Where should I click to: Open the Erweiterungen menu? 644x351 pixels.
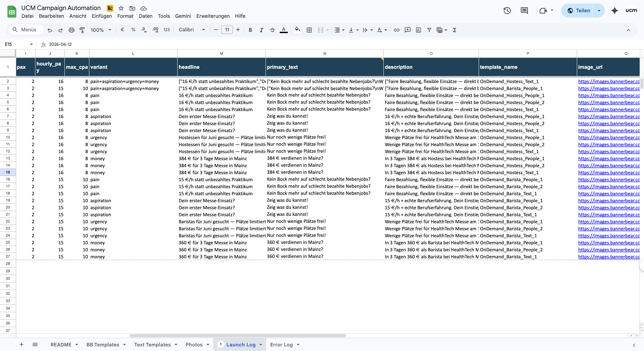coord(213,16)
